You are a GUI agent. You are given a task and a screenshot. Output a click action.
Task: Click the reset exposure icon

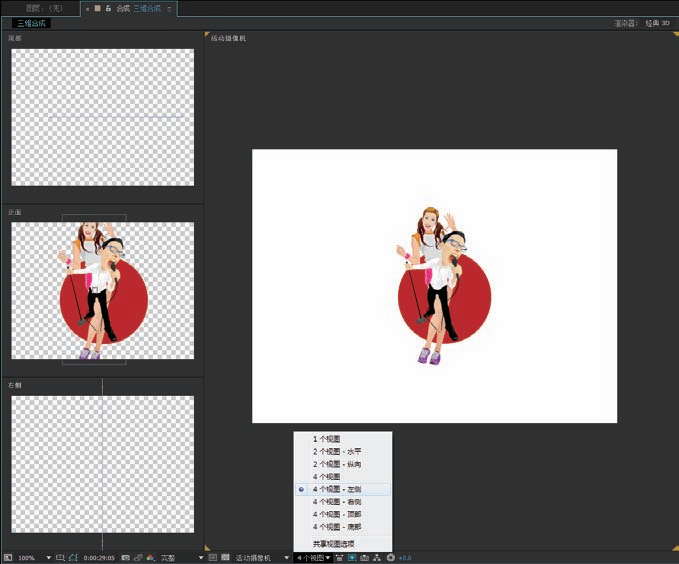tap(391, 558)
